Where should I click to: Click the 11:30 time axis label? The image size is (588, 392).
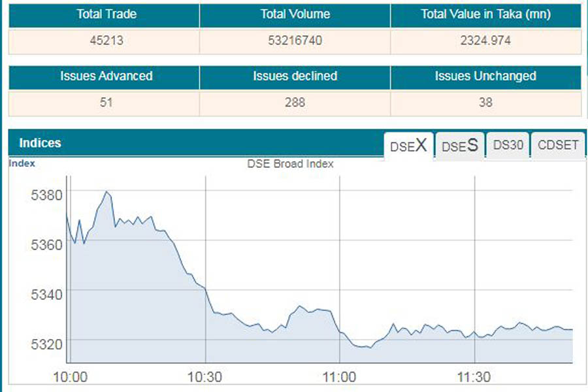[474, 377]
